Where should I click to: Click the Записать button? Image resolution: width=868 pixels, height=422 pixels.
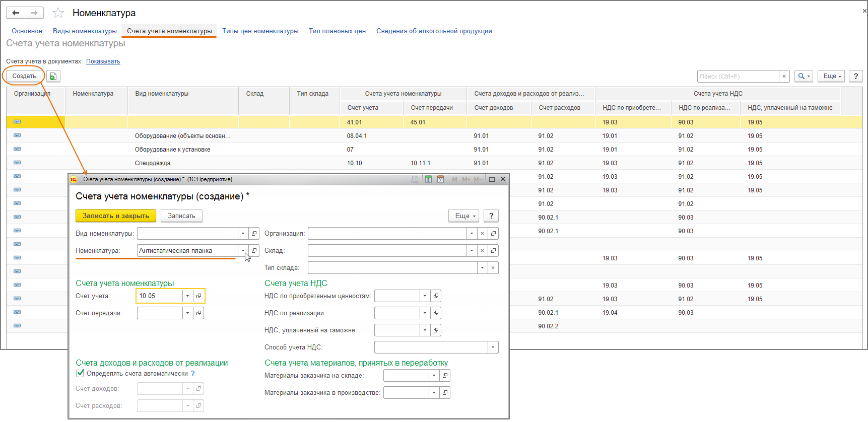coord(181,216)
